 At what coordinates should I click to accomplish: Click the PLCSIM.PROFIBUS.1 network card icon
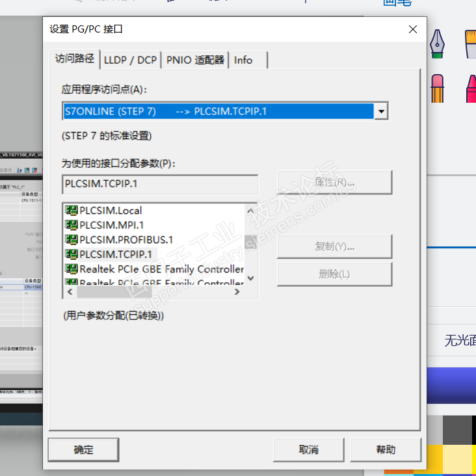pos(72,239)
